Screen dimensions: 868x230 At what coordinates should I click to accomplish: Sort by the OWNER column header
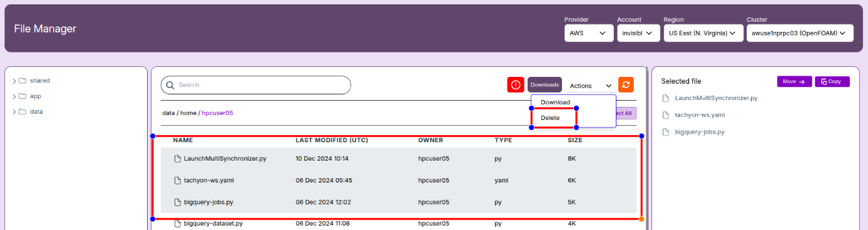(431, 140)
